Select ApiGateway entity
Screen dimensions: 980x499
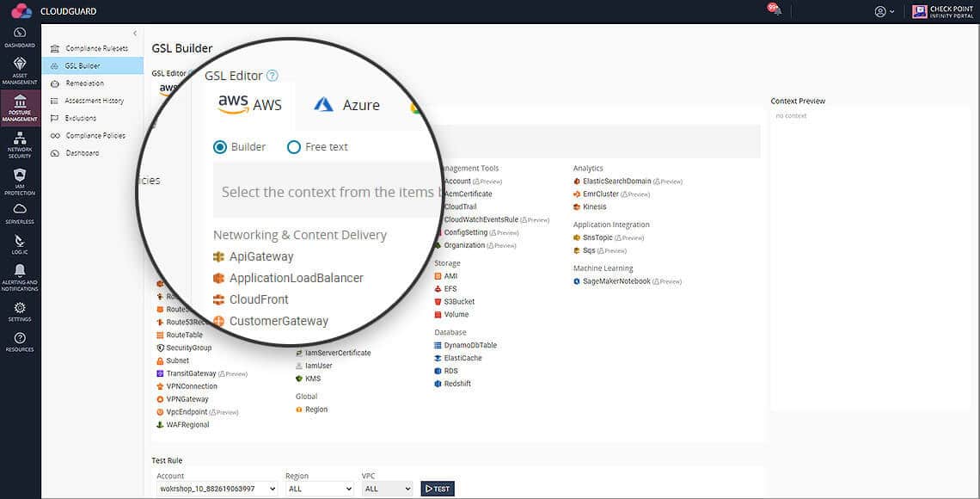click(261, 256)
